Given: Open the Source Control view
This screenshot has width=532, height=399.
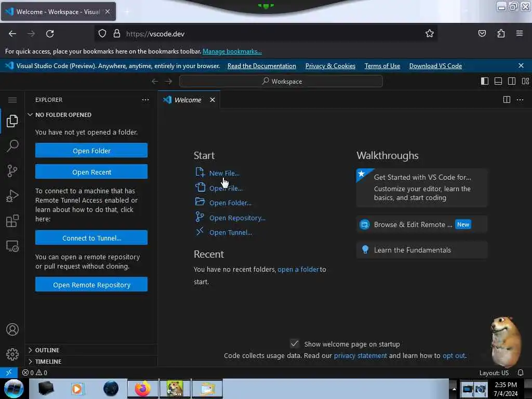Looking at the screenshot, I should click(x=12, y=170).
